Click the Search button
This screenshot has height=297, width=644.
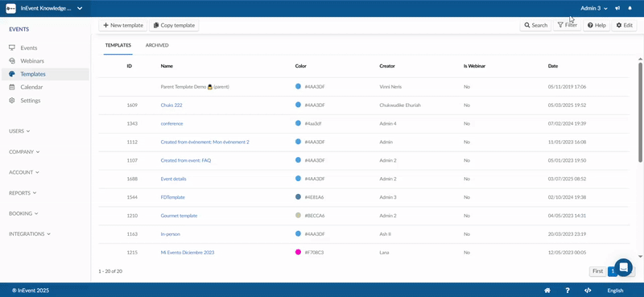tap(535, 25)
